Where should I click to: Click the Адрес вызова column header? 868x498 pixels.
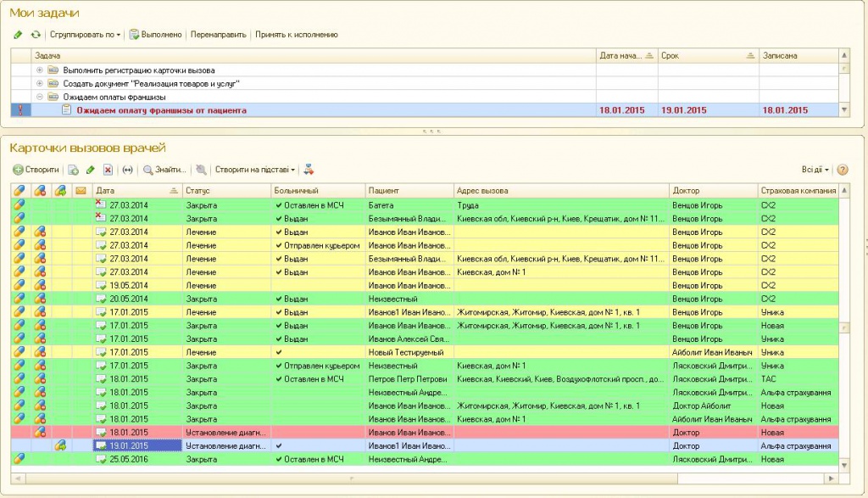tap(561, 191)
